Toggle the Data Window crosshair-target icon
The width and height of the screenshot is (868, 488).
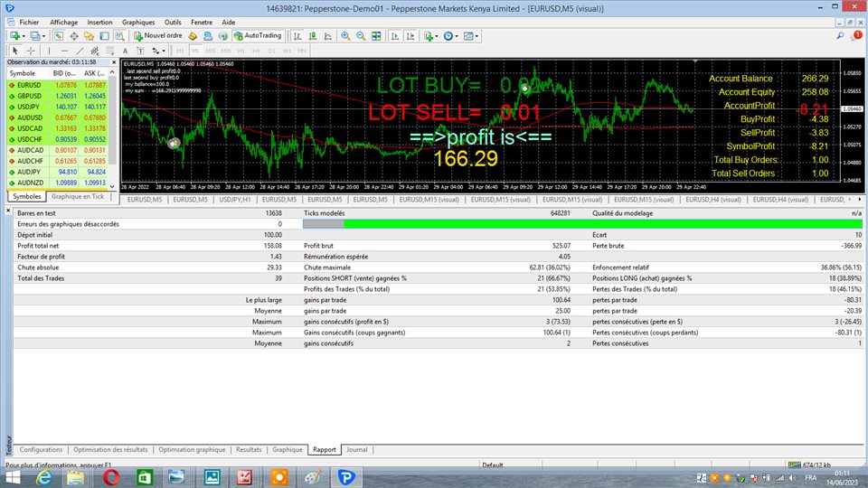[73, 36]
